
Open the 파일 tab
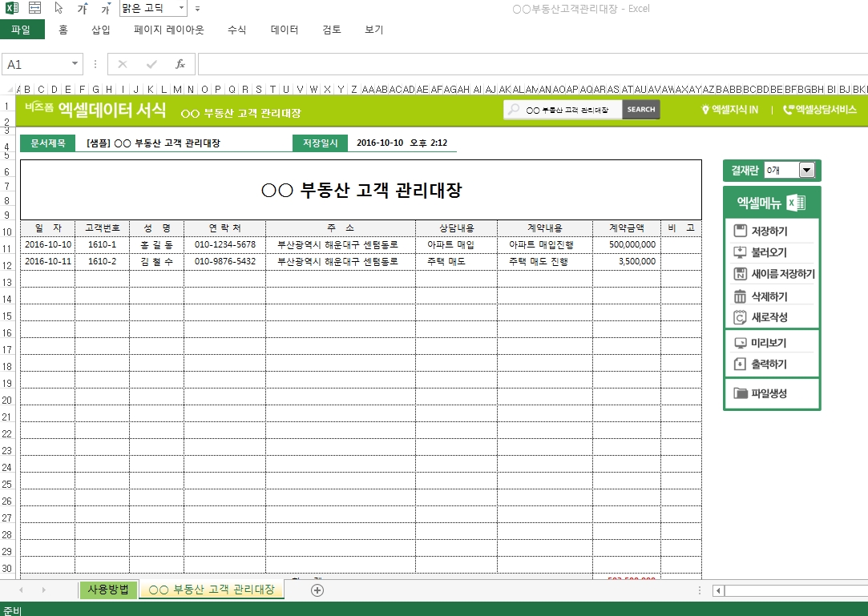click(21, 30)
